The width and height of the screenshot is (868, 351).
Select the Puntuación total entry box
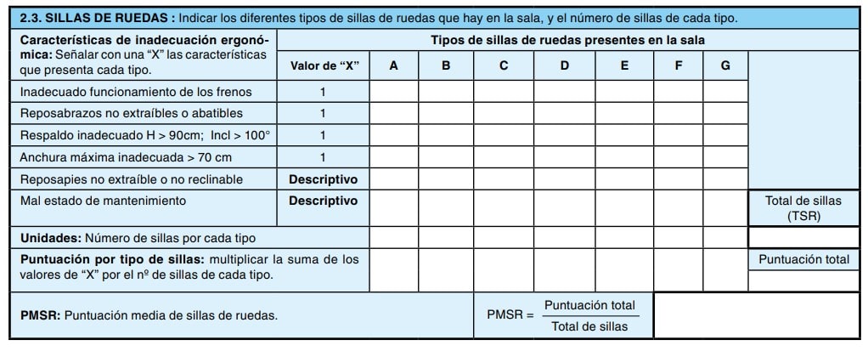(803, 280)
